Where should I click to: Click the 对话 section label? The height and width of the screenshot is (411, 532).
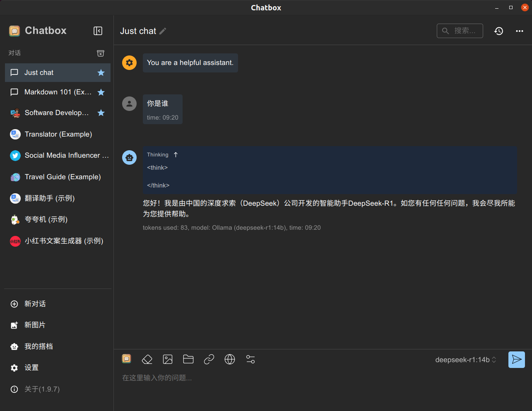coord(14,53)
